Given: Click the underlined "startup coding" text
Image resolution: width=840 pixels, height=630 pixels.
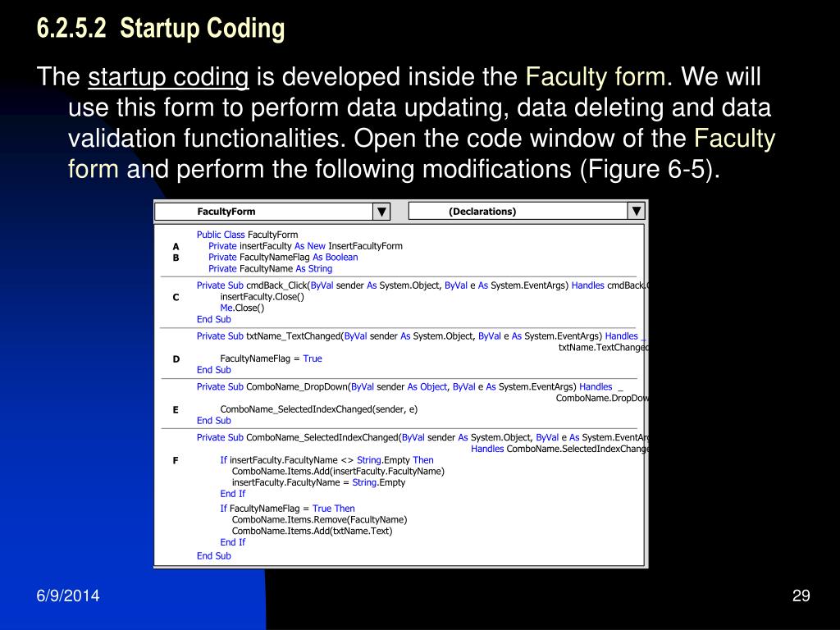Looking at the screenshot, I should click(x=168, y=78).
